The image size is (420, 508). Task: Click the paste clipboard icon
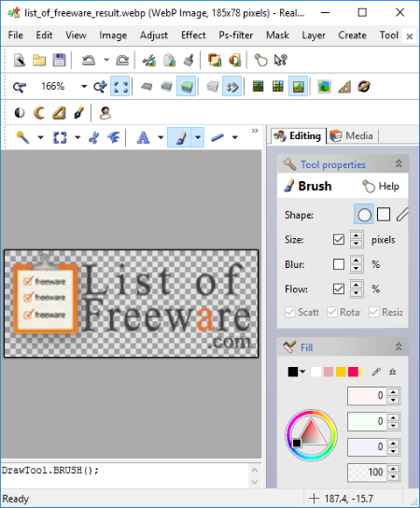coord(169,61)
